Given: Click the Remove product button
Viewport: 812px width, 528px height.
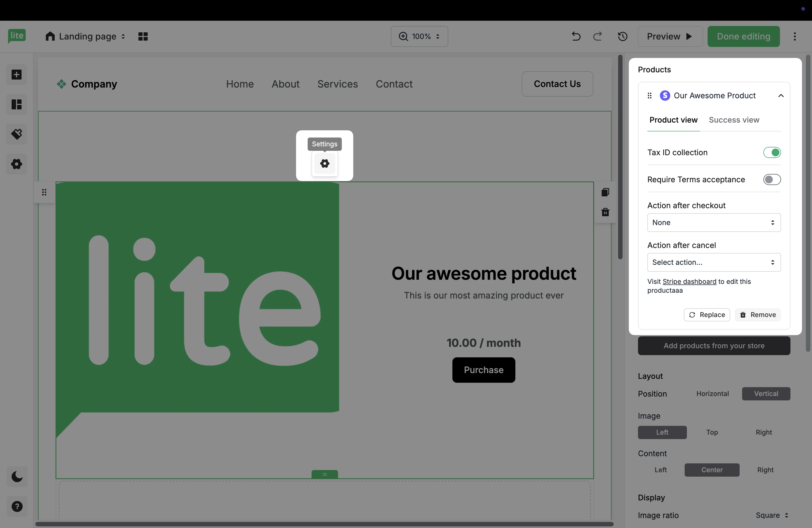Looking at the screenshot, I should point(757,315).
